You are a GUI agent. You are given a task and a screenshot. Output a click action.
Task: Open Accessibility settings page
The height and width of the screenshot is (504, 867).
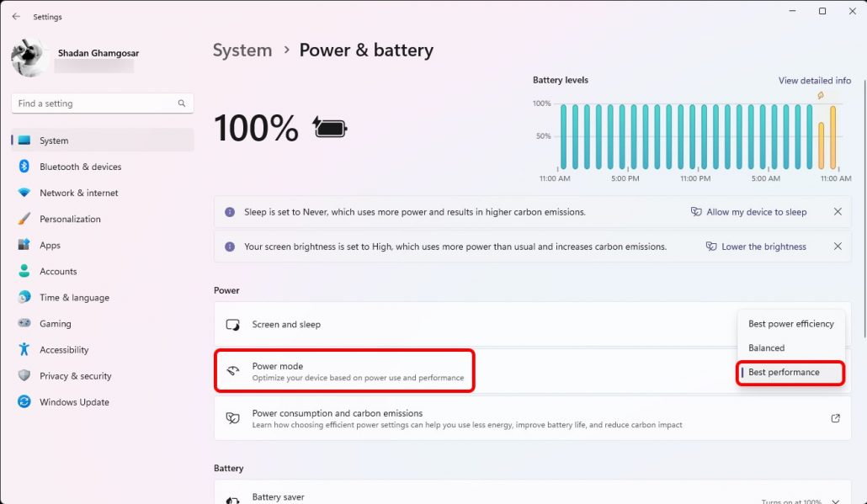64,350
